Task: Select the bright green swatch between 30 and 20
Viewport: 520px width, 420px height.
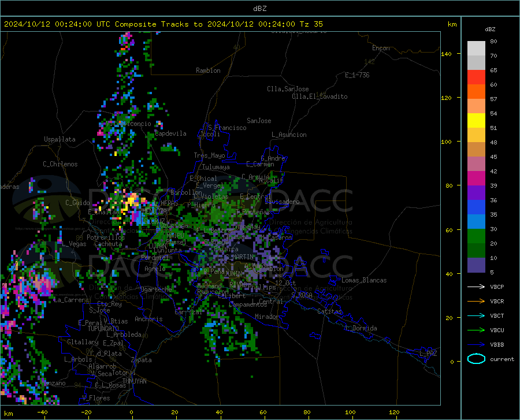Action: 476,236
